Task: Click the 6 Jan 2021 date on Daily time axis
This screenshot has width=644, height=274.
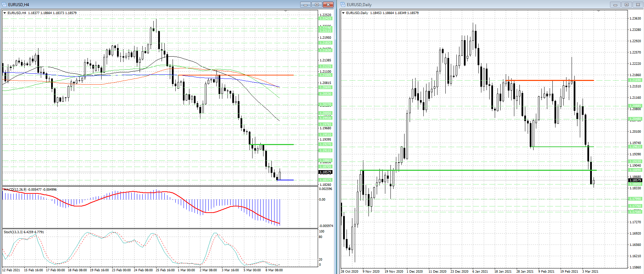Action: (x=480, y=272)
